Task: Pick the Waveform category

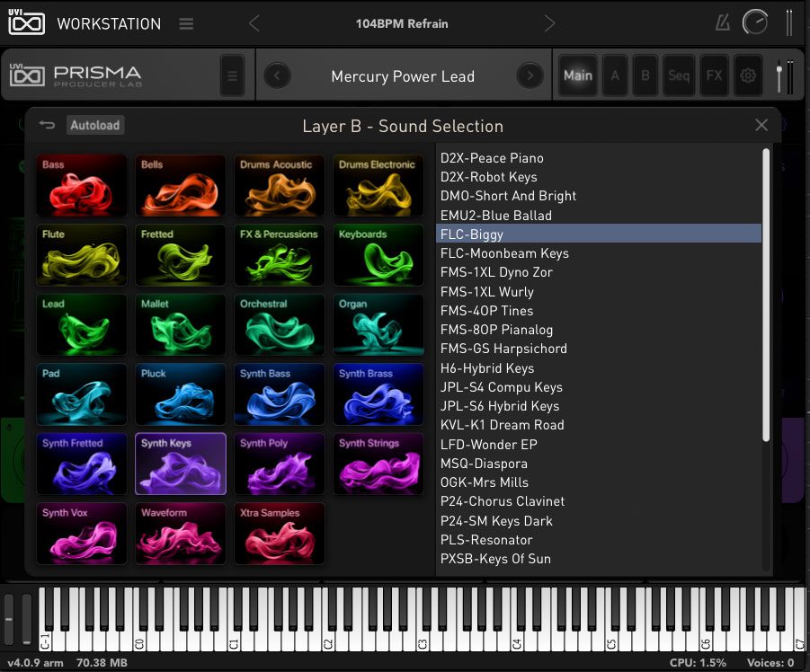Action: 181,534
